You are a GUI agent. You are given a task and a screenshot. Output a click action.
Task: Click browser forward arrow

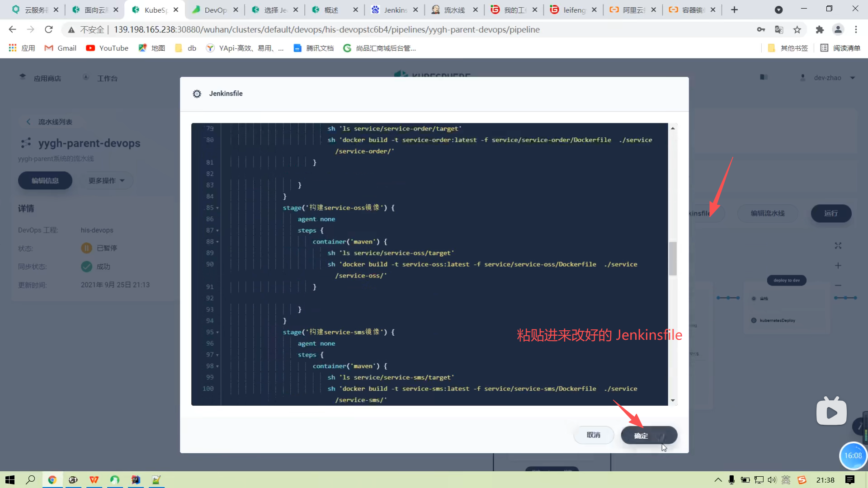30,29
